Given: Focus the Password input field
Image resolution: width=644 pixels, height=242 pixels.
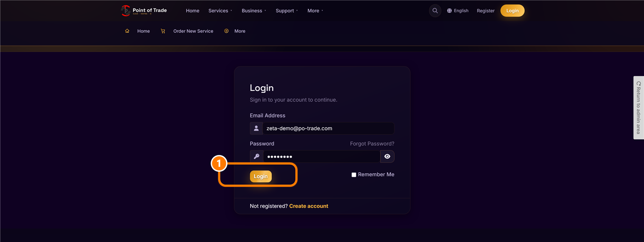Looking at the screenshot, I should point(322,156).
